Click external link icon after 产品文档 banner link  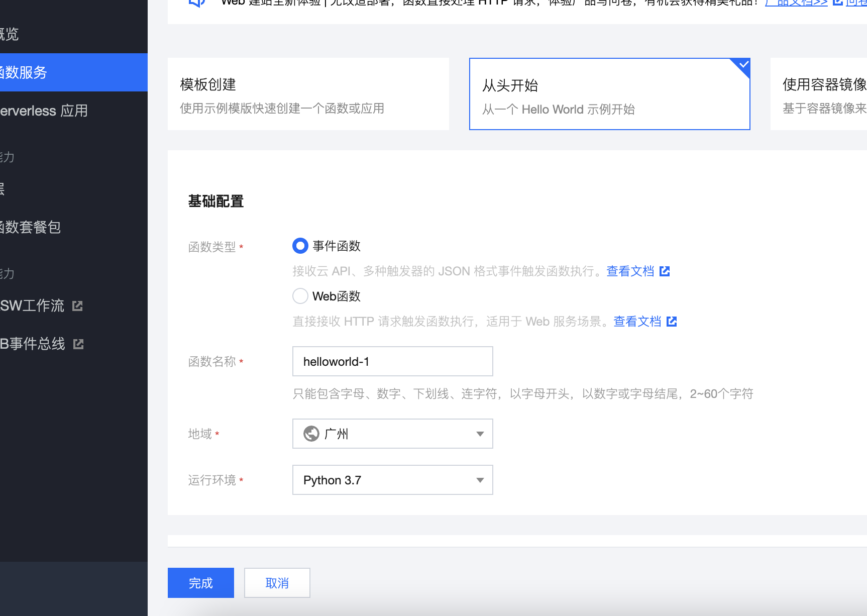pos(837,3)
